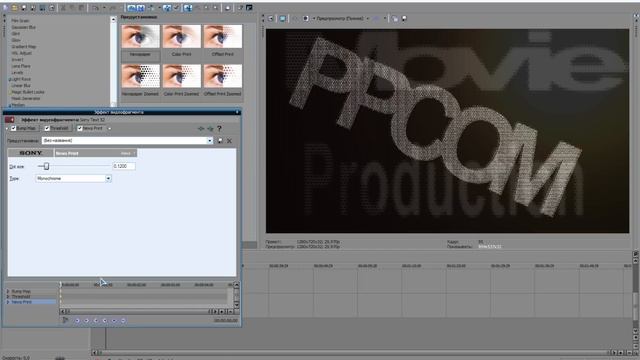The image size is (640, 360).
Task: Click the Plug-In Chain icon
Action: click(x=201, y=129)
